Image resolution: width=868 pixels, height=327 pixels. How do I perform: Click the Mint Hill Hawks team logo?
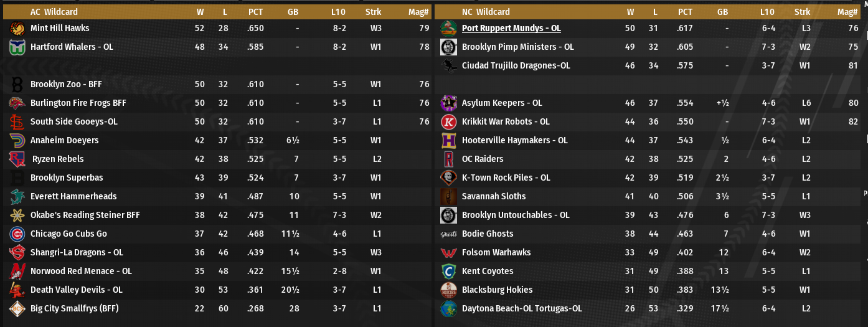point(17,28)
